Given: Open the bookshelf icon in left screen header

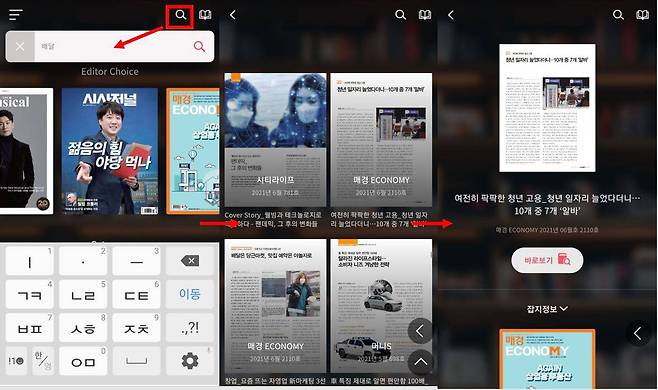Looking at the screenshot, I should click(205, 15).
